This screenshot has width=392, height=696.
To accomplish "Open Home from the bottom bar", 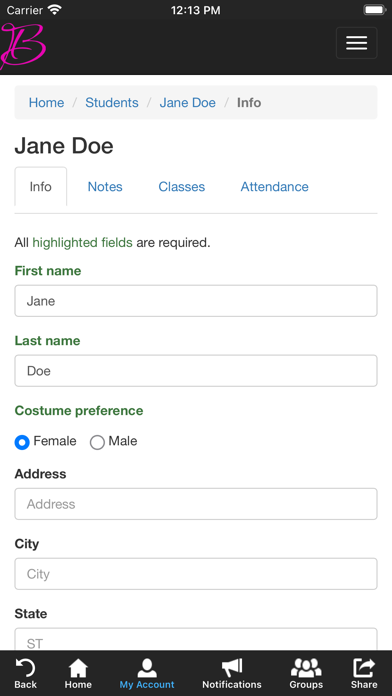I will point(78,668).
